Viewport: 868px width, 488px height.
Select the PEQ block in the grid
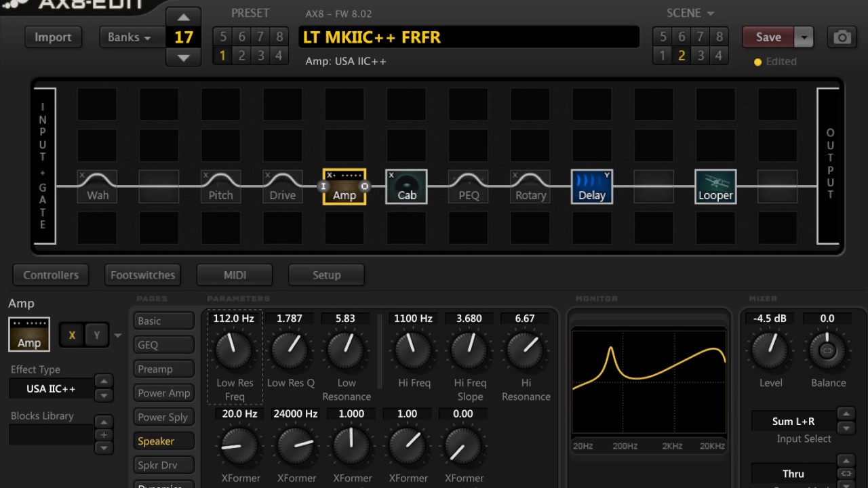click(469, 187)
